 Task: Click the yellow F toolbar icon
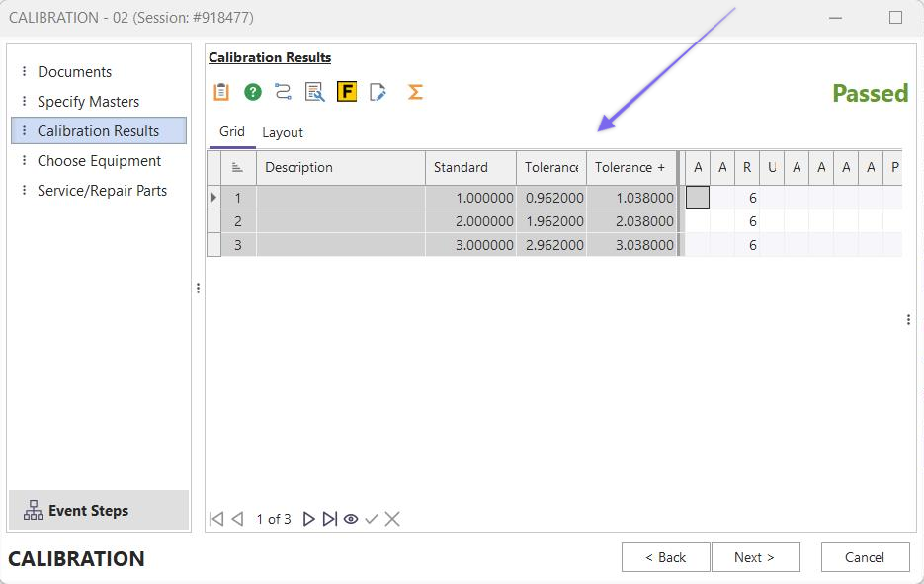[346, 92]
